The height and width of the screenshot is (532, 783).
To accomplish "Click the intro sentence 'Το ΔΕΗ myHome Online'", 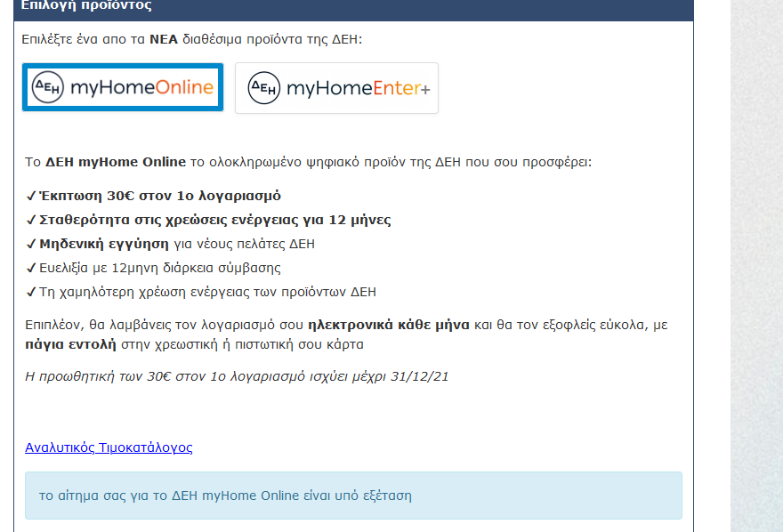I will tap(308, 162).
